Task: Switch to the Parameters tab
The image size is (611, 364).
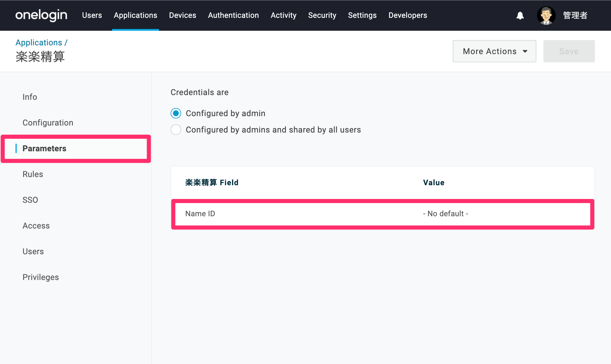Action: coord(44,148)
